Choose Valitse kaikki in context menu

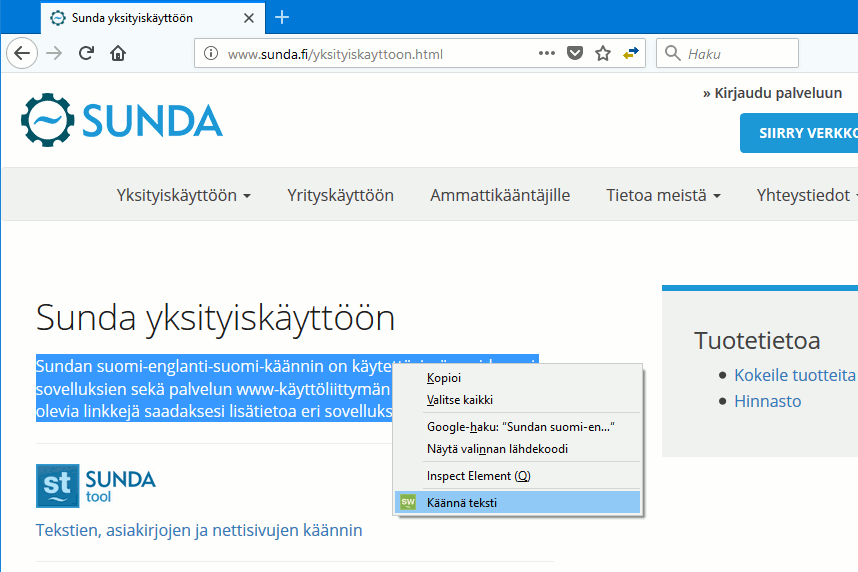pyautogui.click(x=517, y=400)
